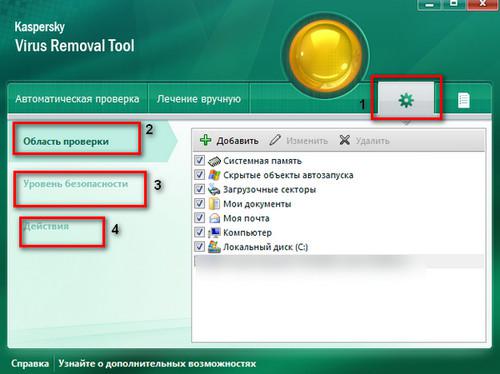
Task: Click the Удалить button label
Action: coord(372,141)
